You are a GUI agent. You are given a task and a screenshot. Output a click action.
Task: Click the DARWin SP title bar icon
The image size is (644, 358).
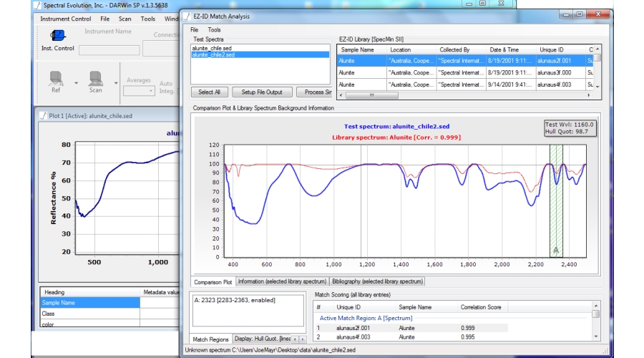click(37, 4)
